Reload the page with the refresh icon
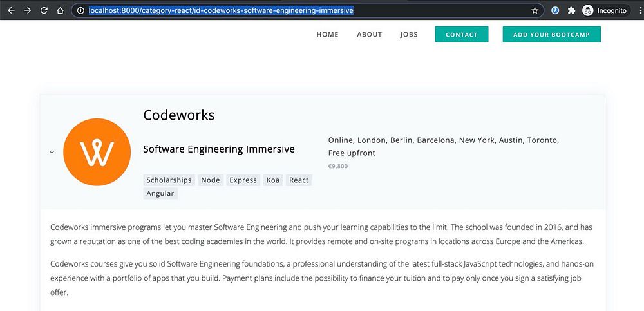 pyautogui.click(x=44, y=11)
